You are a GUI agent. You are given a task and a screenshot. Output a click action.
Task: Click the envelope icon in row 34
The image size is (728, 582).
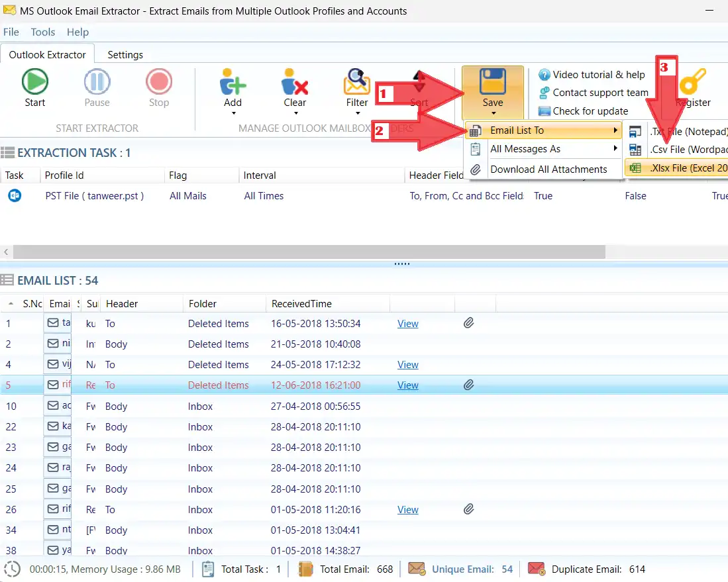pos(54,529)
